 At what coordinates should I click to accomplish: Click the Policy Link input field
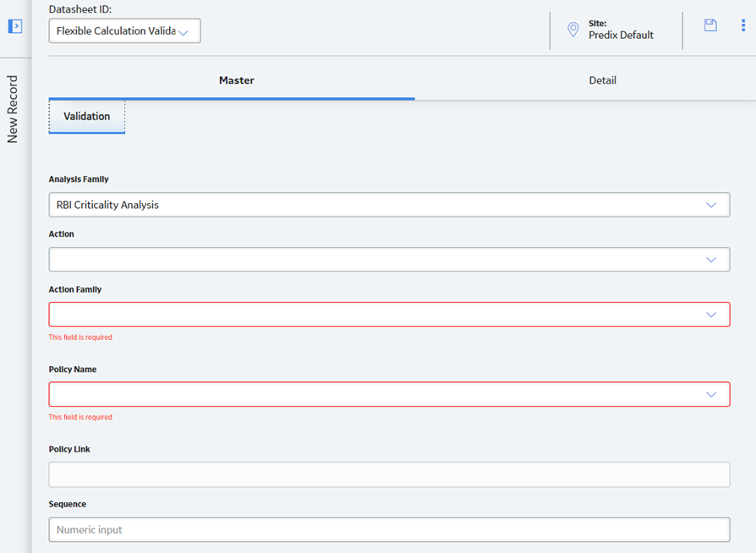(389, 474)
